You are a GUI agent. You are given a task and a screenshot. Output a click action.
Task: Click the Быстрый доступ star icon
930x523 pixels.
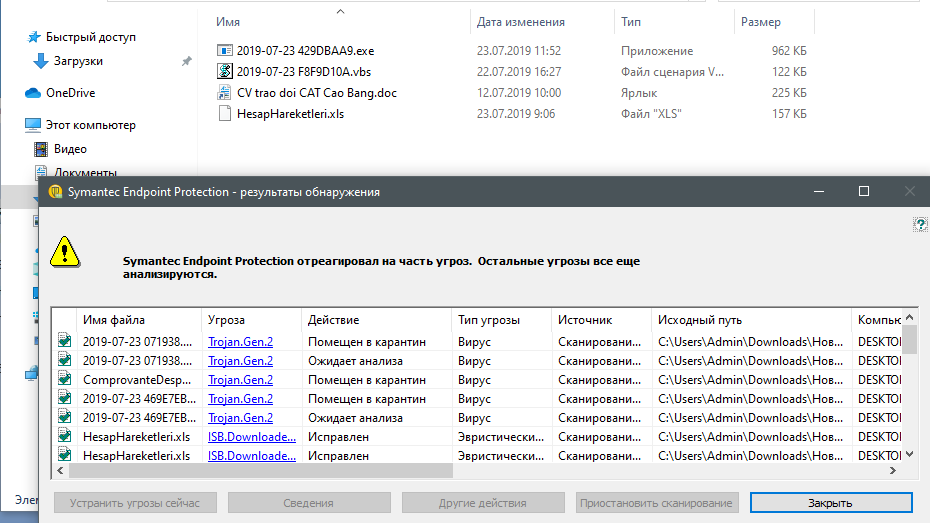coord(34,37)
